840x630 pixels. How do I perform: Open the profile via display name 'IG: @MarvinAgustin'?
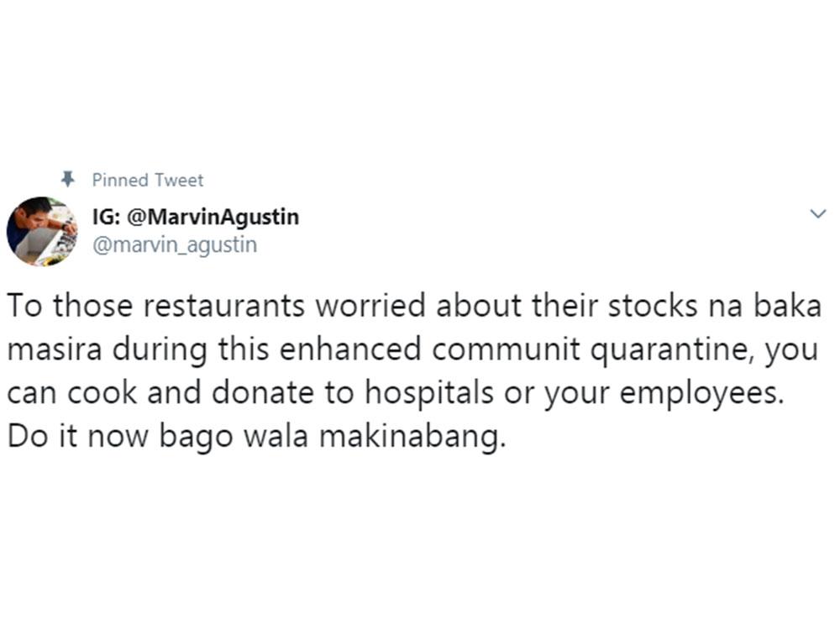pyautogui.click(x=194, y=216)
